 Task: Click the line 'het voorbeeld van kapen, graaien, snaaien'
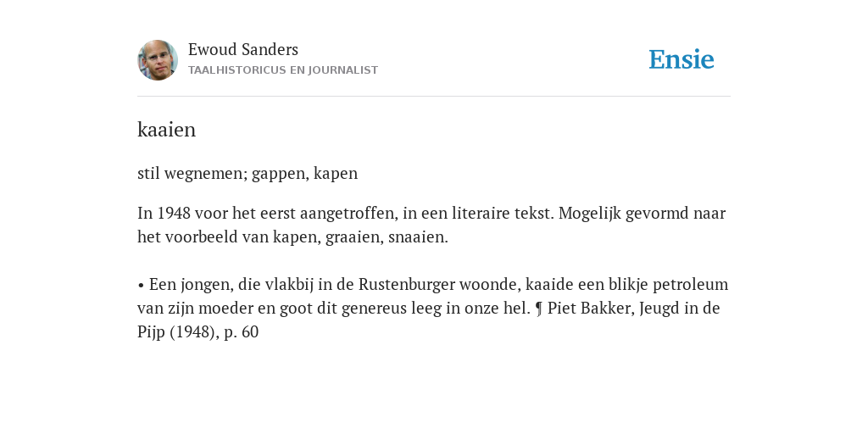click(x=292, y=237)
